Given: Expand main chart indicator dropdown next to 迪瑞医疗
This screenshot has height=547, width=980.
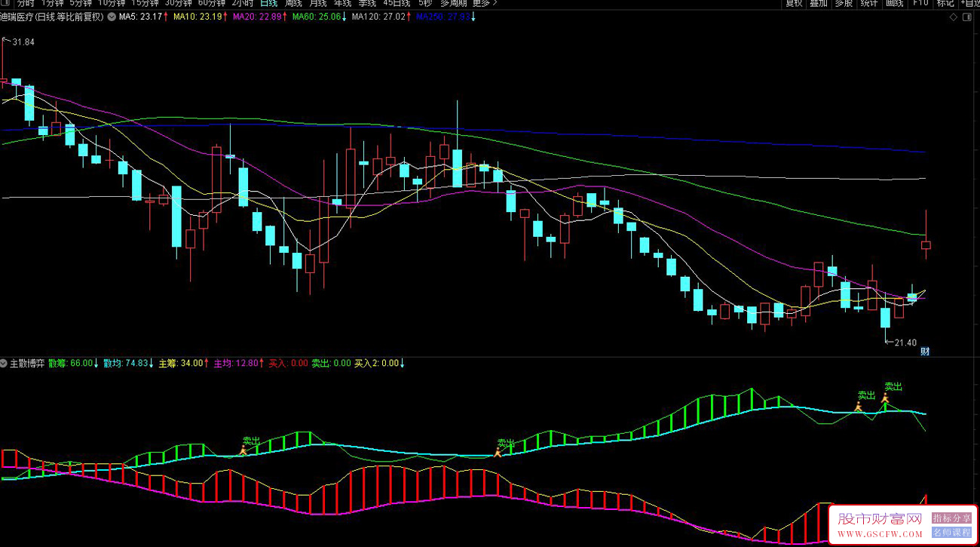Looking at the screenshot, I should click(112, 17).
